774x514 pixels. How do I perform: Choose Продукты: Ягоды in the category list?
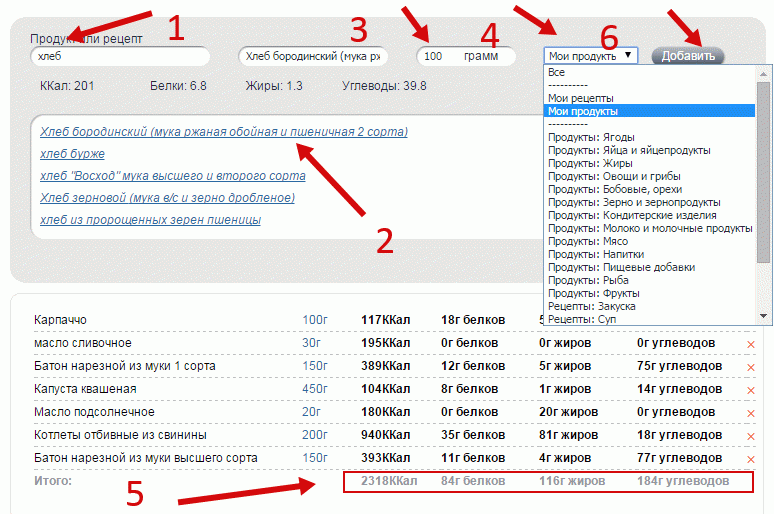pyautogui.click(x=591, y=137)
